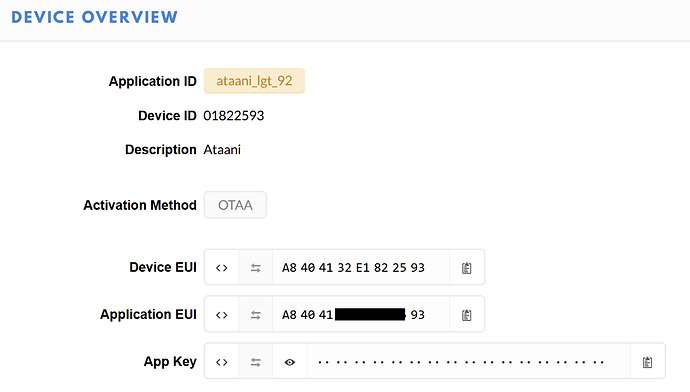This screenshot has height=392, width=690.
Task: Switch byte order of App Key
Action: (256, 362)
